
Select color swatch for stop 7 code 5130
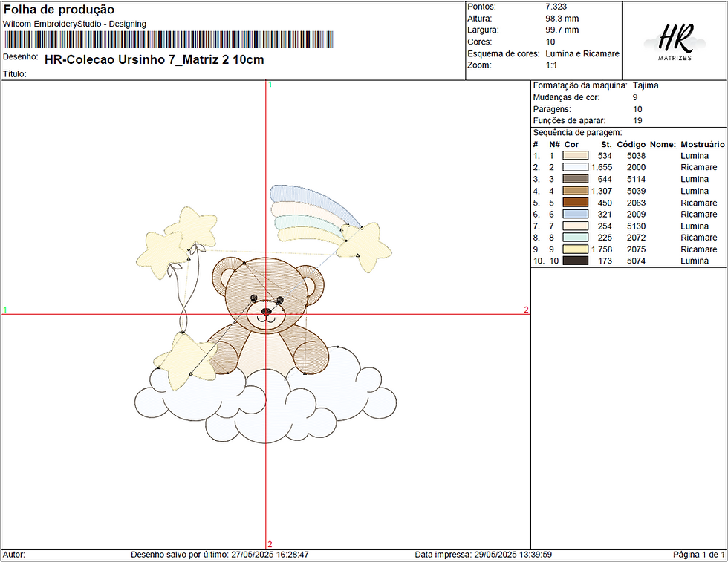(575, 226)
